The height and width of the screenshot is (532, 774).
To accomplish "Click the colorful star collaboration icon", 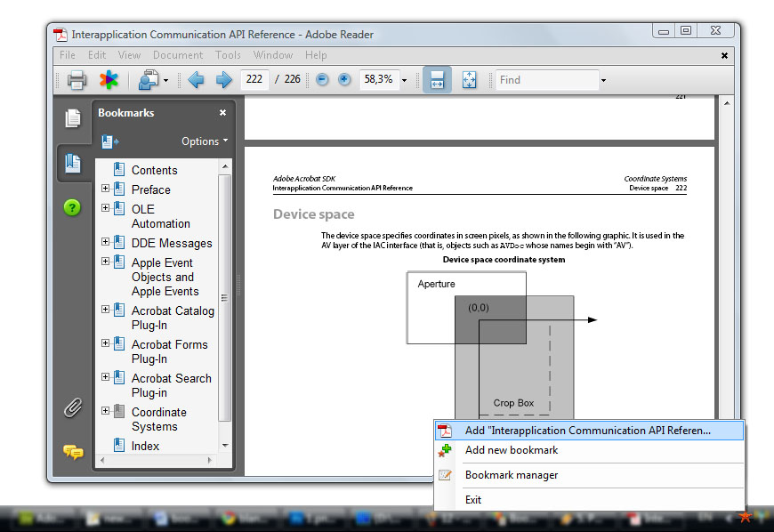I will [x=109, y=79].
